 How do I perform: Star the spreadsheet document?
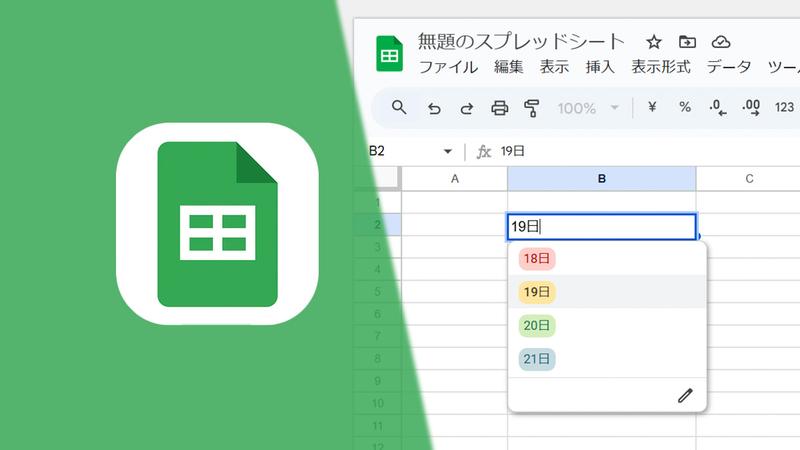[x=654, y=42]
